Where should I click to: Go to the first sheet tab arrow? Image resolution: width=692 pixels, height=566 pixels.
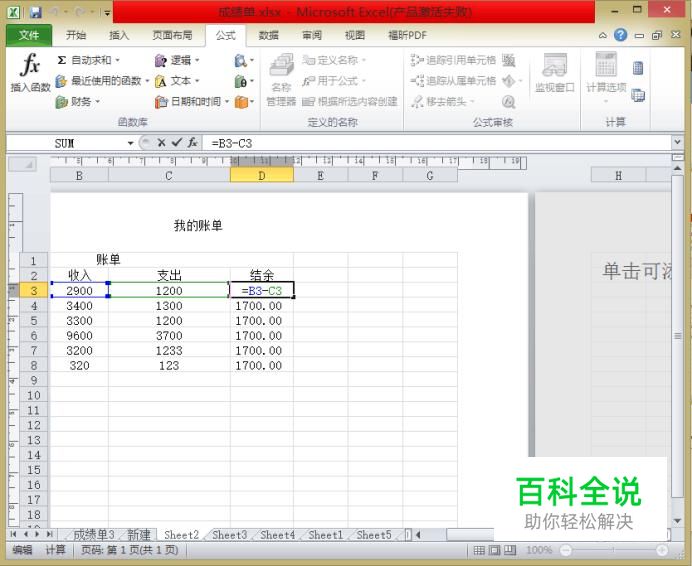click(13, 534)
